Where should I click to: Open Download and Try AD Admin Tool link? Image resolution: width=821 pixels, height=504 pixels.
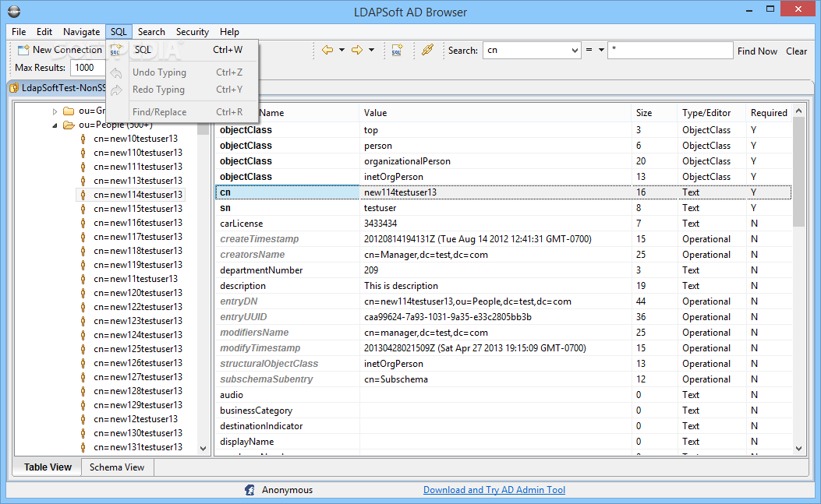tap(494, 490)
